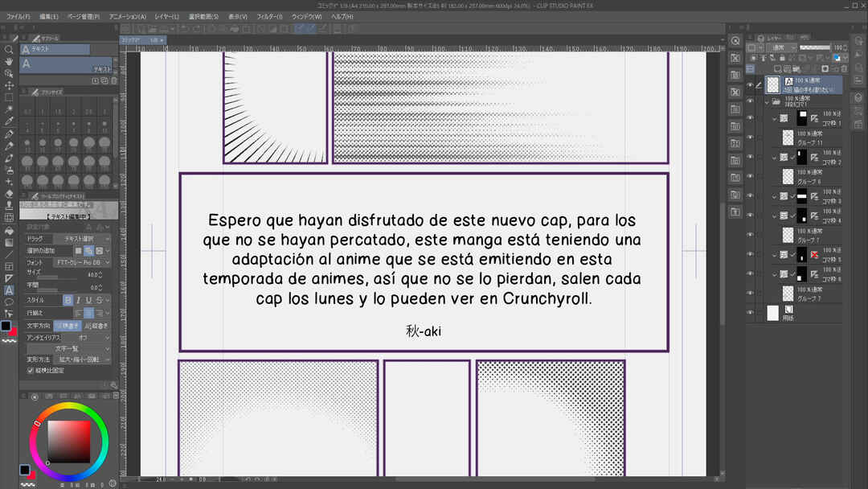Select the Pen tool
868x489 pixels.
[x=9, y=134]
